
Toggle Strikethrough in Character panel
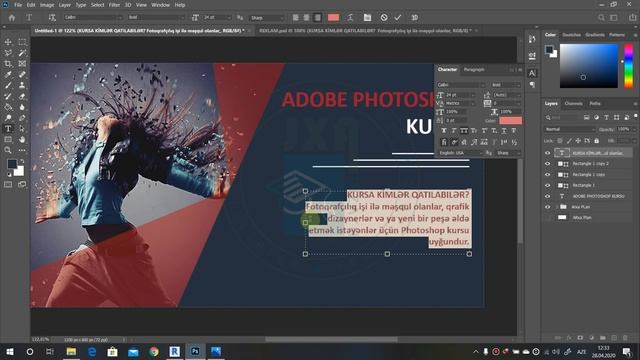pyautogui.click(x=514, y=131)
